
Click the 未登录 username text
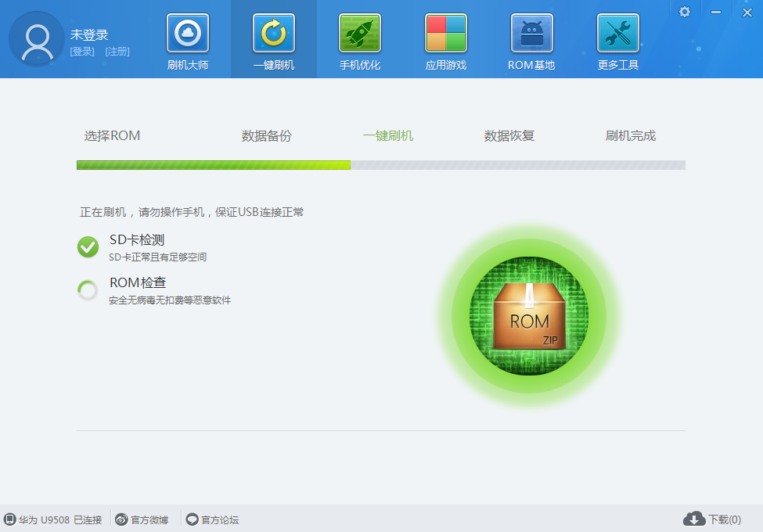pos(89,35)
